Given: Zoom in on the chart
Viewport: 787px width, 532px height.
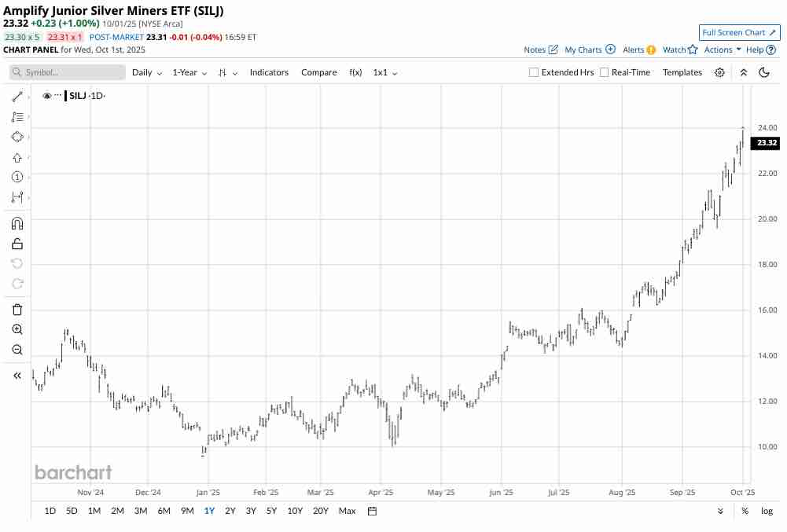Looking at the screenshot, I should tap(17, 329).
